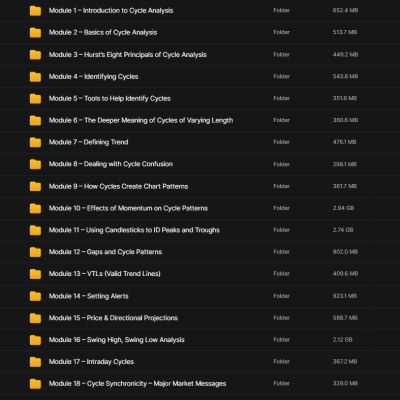The image size is (400, 400).
Task: Click the Module 5 folder icon
Action: click(35, 99)
